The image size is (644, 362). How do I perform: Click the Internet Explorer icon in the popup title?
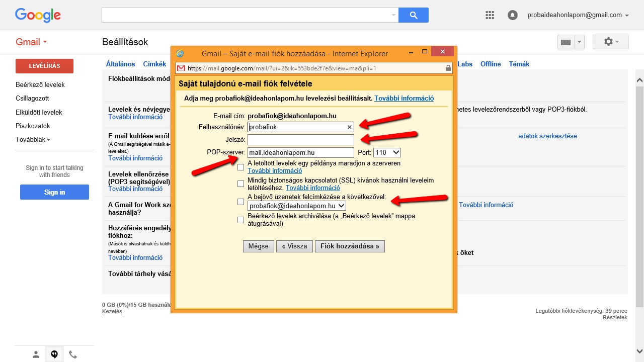pyautogui.click(x=180, y=53)
